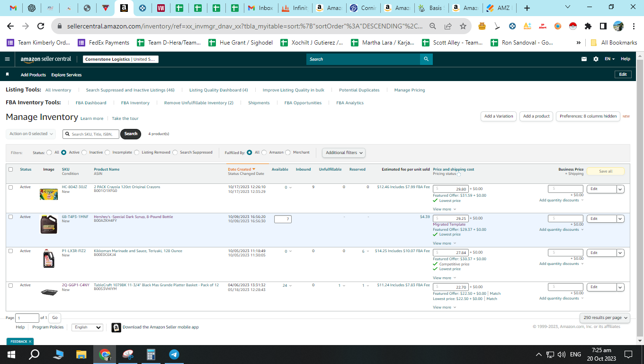Select the Listing Removed status radio button
This screenshot has width=644, height=364.
click(137, 153)
